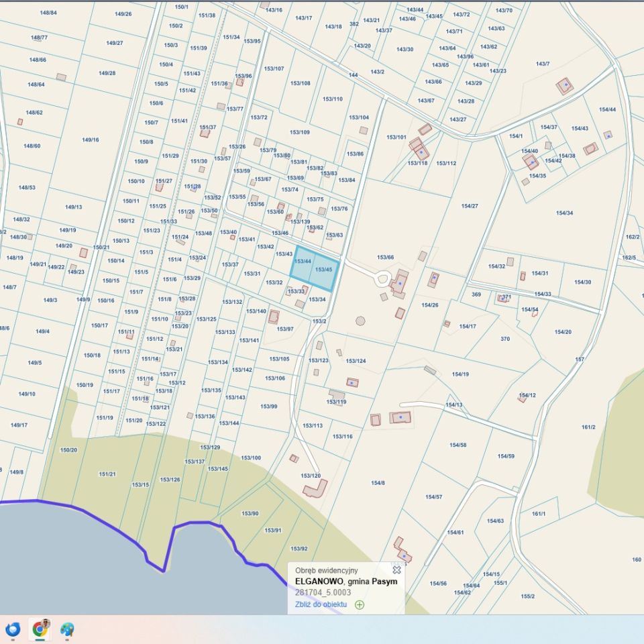Click the 'Zbliż do obiektu' link
The image size is (644, 644).
point(321,604)
